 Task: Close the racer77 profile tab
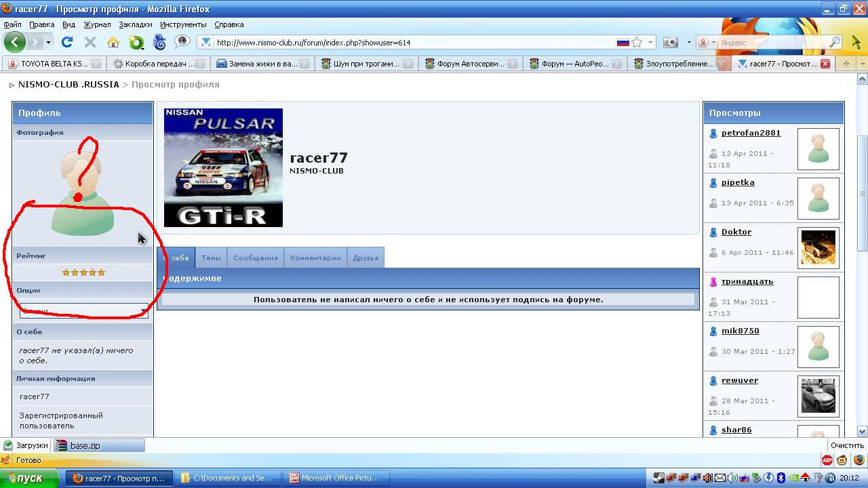[825, 64]
